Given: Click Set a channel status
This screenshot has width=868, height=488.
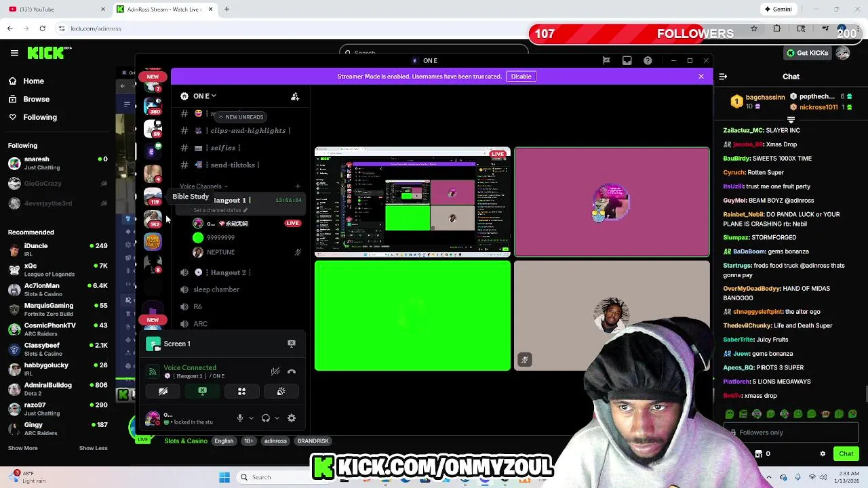Looking at the screenshot, I should [220, 210].
